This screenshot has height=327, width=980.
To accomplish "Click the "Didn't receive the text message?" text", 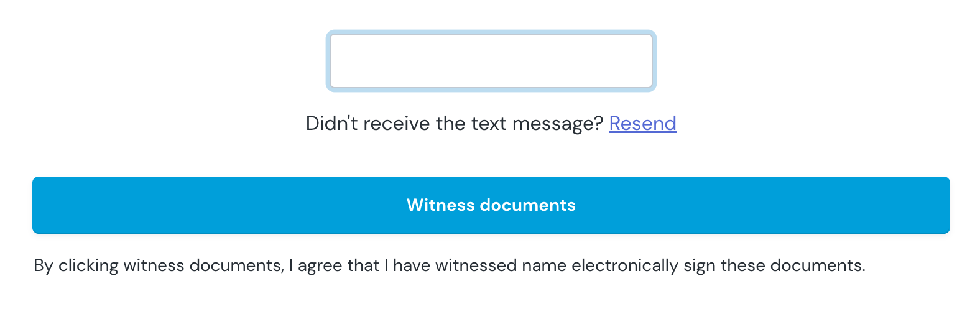I will 454,124.
